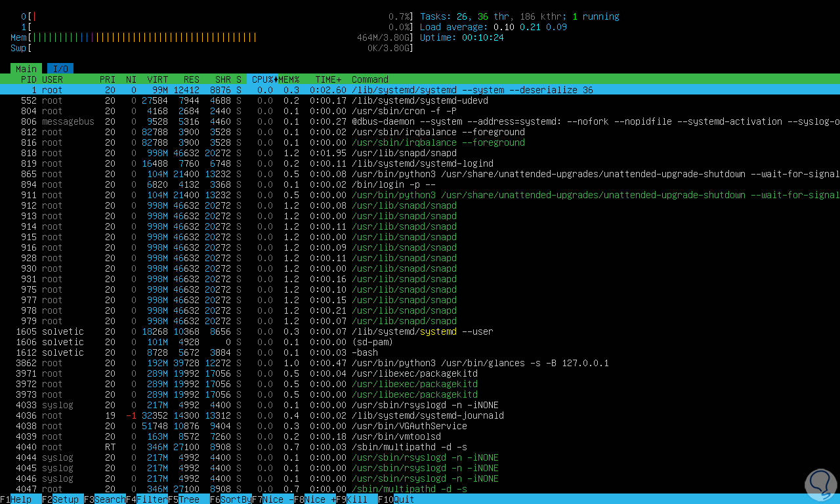Select the -bash process row
The height and width of the screenshot is (504, 840).
pyautogui.click(x=420, y=352)
